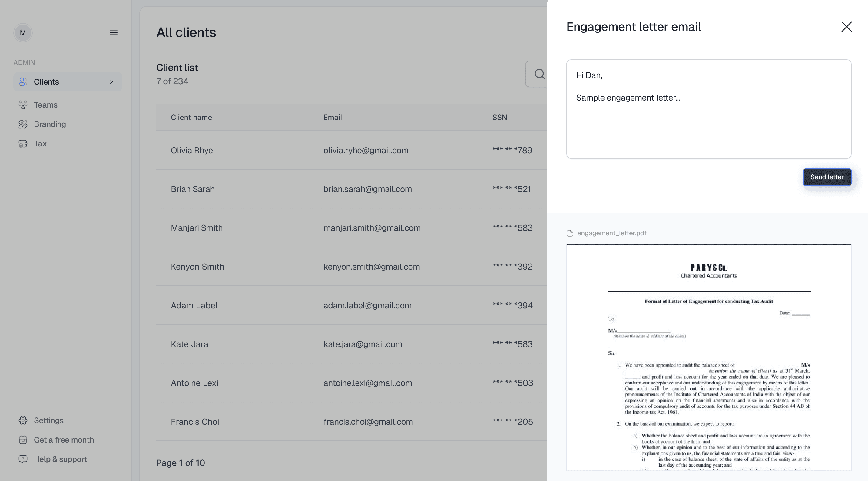Viewport: 868px width, 481px height.
Task: Select client Brian Sarah
Action: [193, 189]
